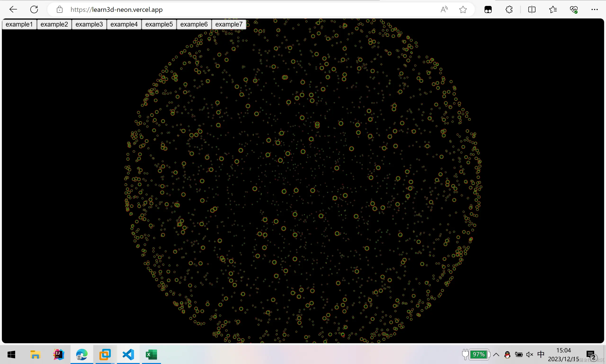The width and height of the screenshot is (606, 364).
Task: Toggle the muted speaker volume icon
Action: coord(530,355)
